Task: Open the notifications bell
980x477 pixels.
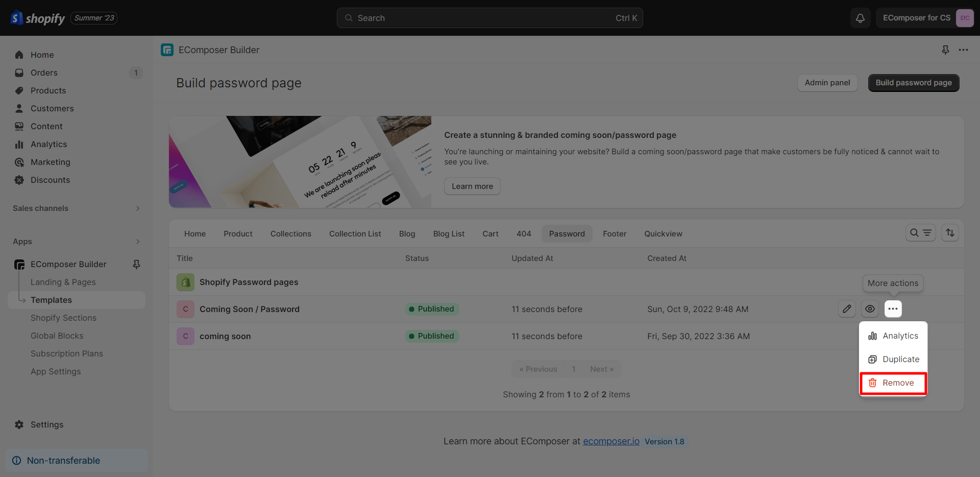Action: pos(860,18)
